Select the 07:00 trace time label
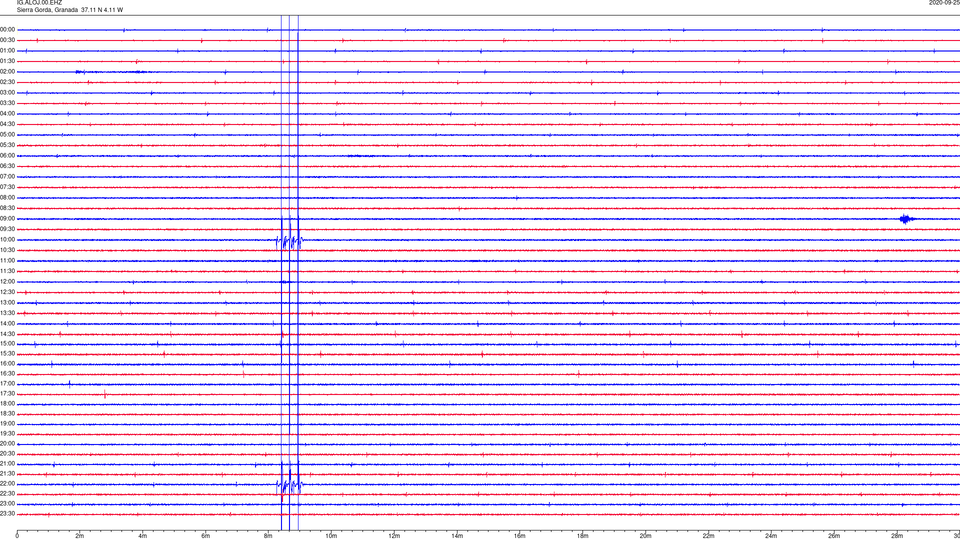960x540 pixels. 8,177
